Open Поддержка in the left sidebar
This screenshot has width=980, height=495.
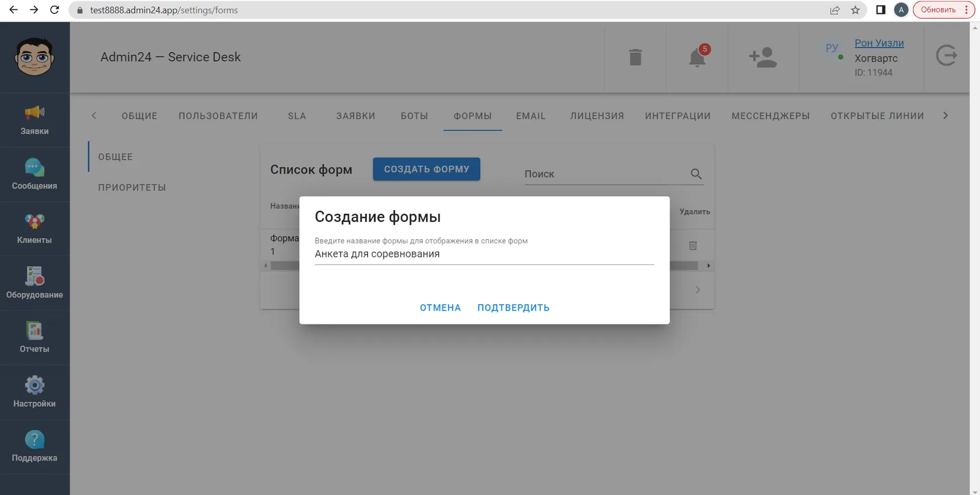(34, 447)
